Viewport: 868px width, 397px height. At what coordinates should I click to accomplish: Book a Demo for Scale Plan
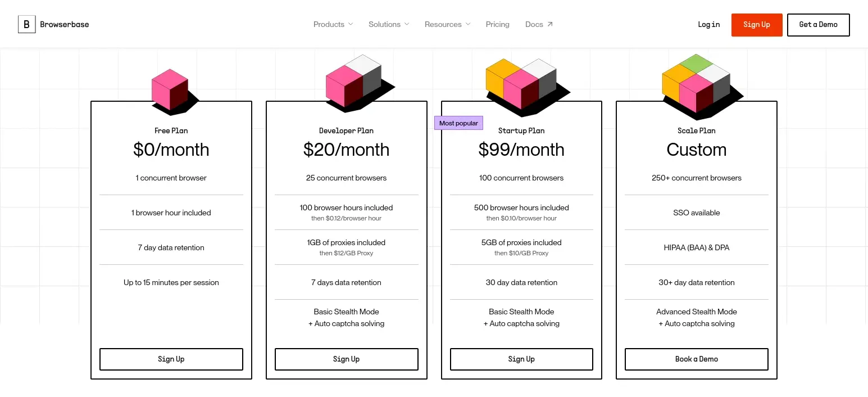click(697, 359)
